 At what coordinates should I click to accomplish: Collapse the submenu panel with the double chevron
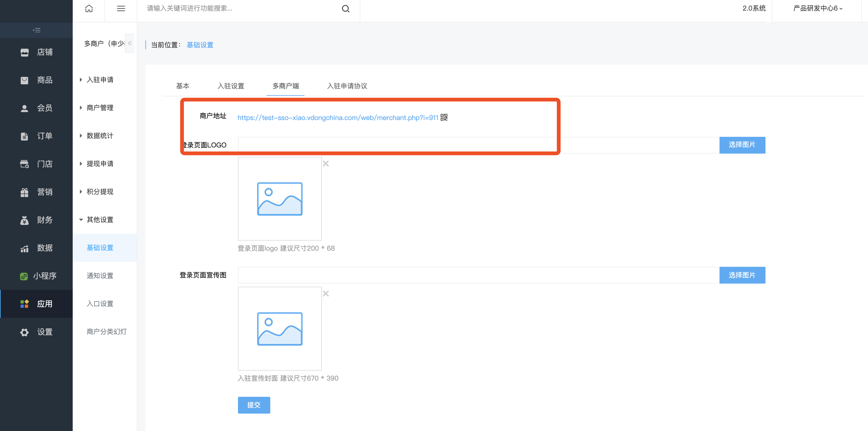130,43
